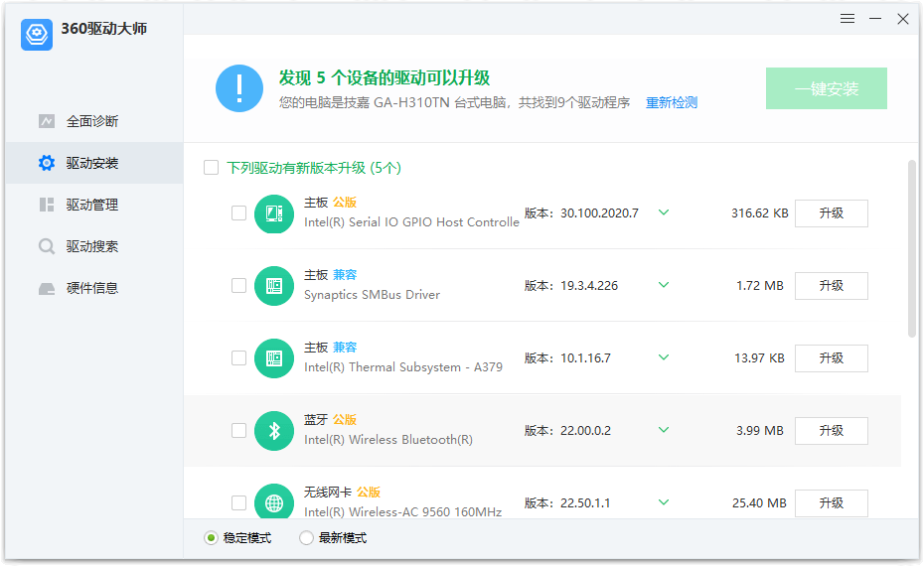The image size is (924, 566).
Task: Click the 驱动搜索 magnifier icon
Action: click(47, 246)
